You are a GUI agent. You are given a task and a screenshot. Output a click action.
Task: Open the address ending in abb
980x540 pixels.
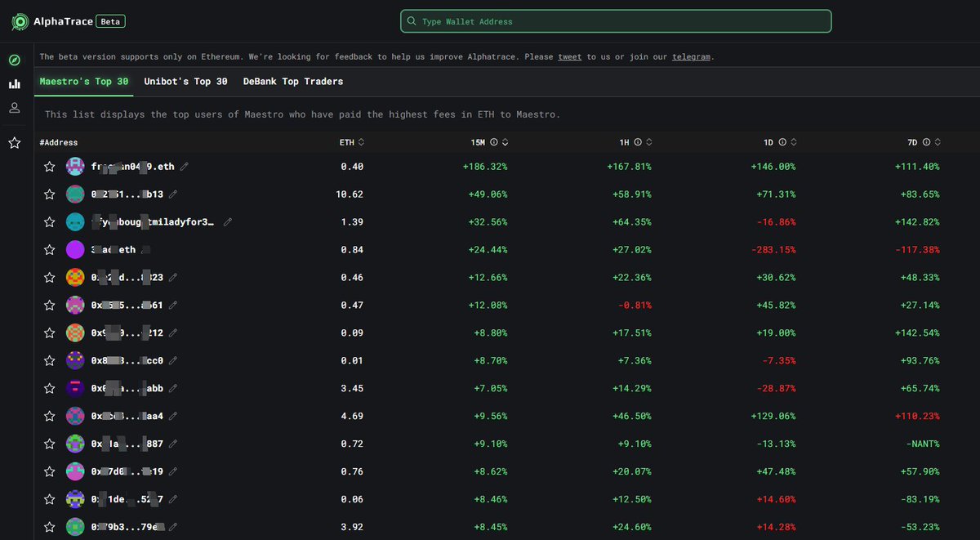click(127, 388)
